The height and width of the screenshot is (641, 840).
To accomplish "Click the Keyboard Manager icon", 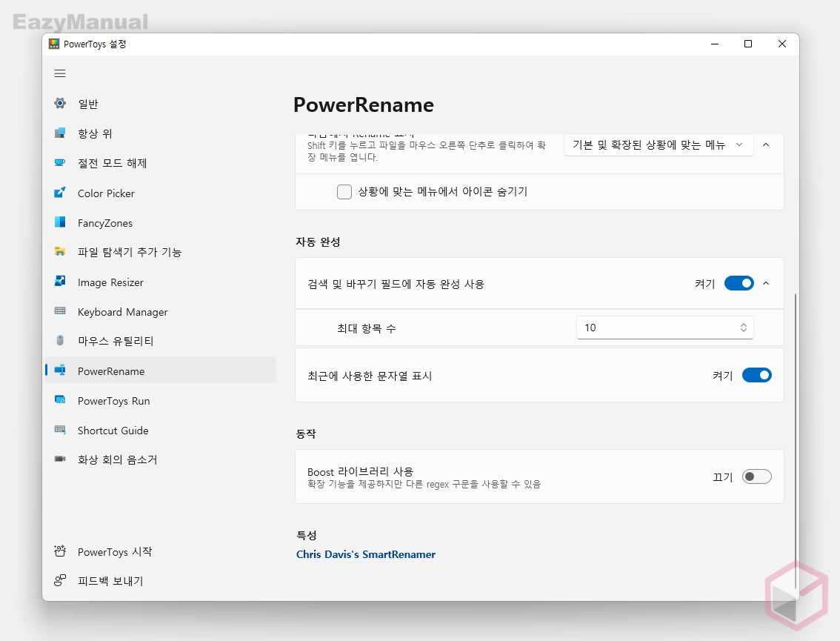I will tap(60, 310).
